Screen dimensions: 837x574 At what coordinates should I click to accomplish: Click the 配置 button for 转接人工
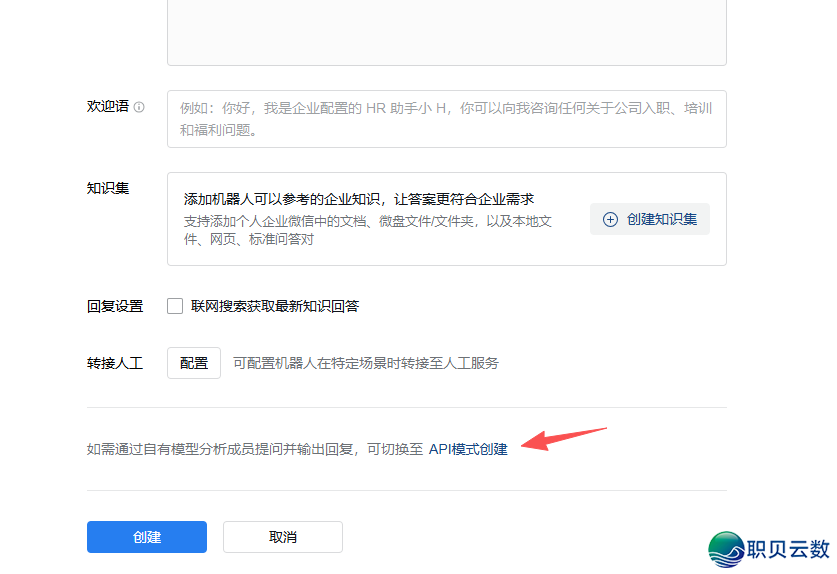[194, 363]
